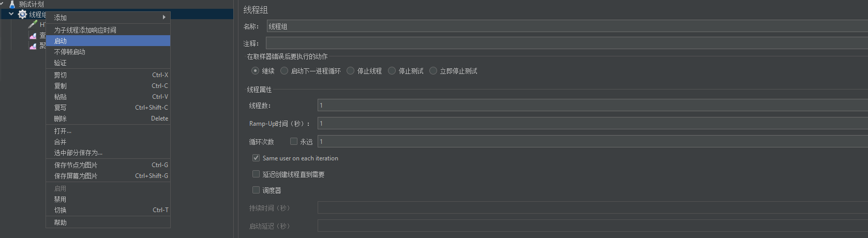Enable the 调度器 checkbox

(x=256, y=190)
